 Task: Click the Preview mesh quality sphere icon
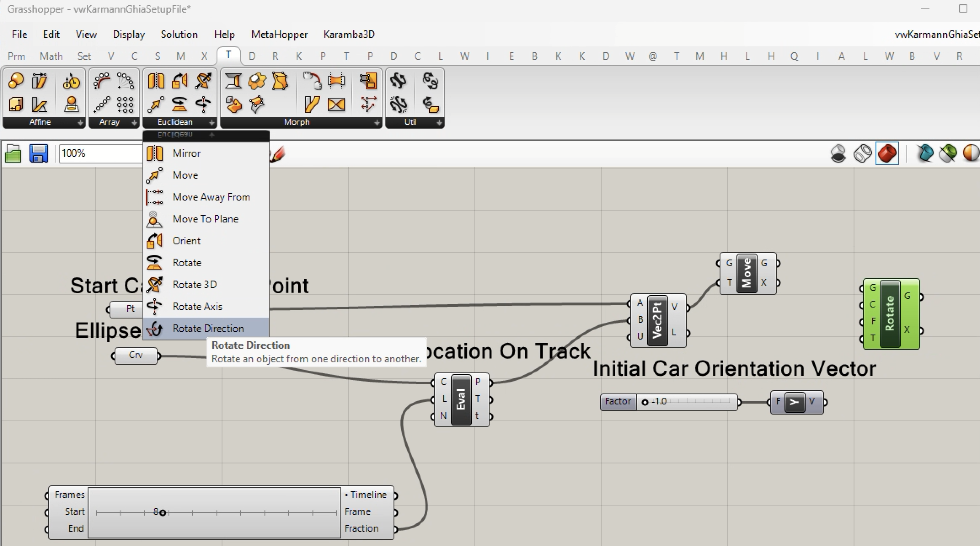point(970,153)
